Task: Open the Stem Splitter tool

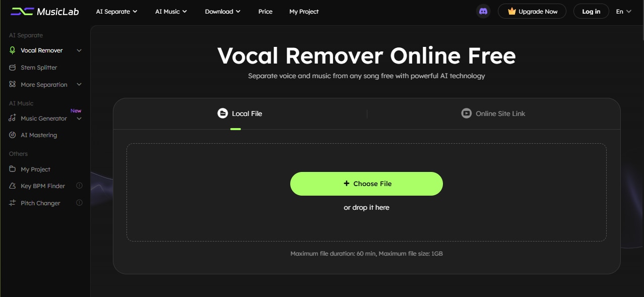Action: pos(39,67)
